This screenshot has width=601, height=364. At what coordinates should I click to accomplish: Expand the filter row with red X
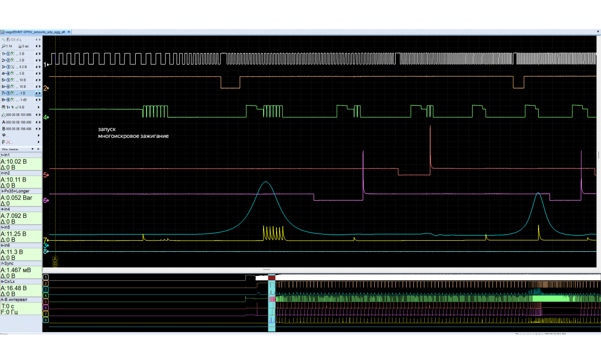pyautogui.click(x=39, y=142)
